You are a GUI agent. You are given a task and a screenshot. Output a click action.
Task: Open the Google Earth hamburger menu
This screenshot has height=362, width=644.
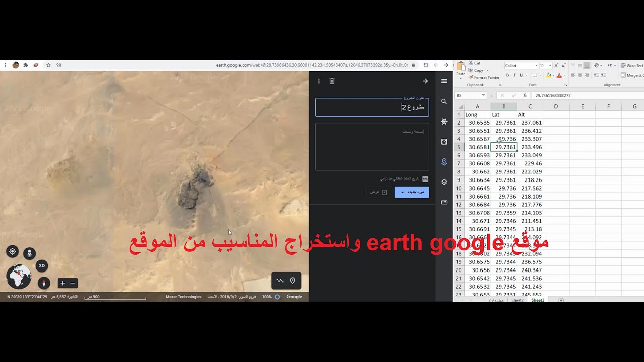coord(444,81)
